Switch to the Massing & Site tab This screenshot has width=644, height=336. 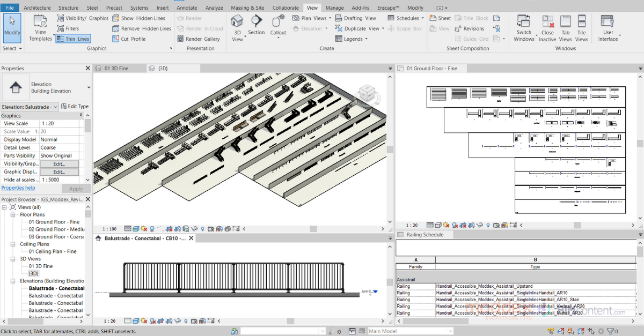pos(247,8)
